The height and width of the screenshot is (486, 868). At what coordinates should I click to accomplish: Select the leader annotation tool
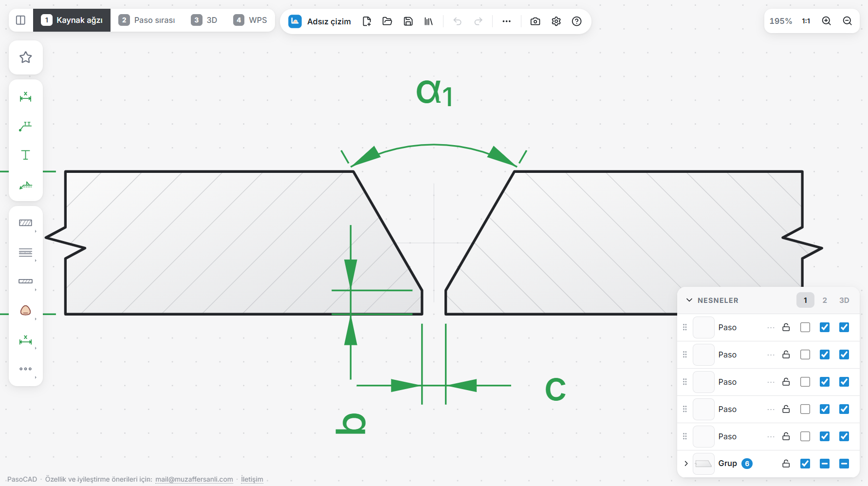coord(26,126)
